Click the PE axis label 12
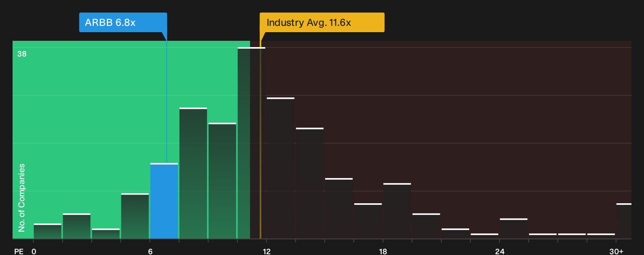This screenshot has width=644, height=255. tap(267, 251)
